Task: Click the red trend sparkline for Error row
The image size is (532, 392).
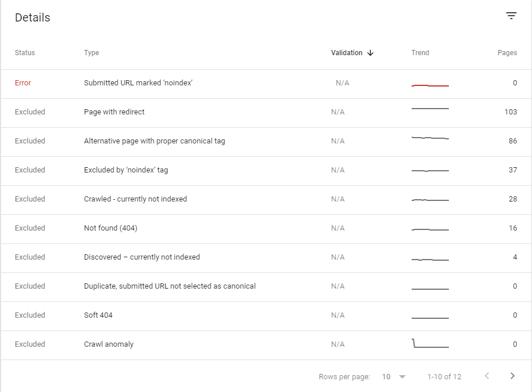Action: pyautogui.click(x=430, y=85)
